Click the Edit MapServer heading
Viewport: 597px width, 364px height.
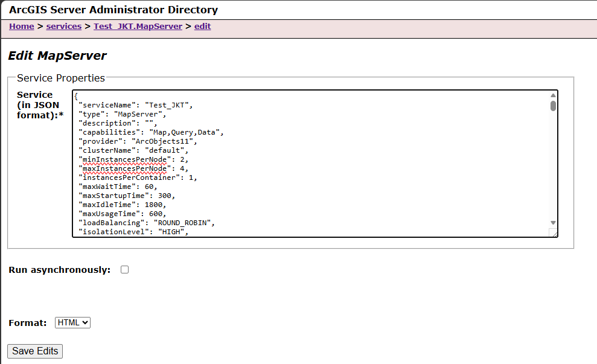(57, 56)
